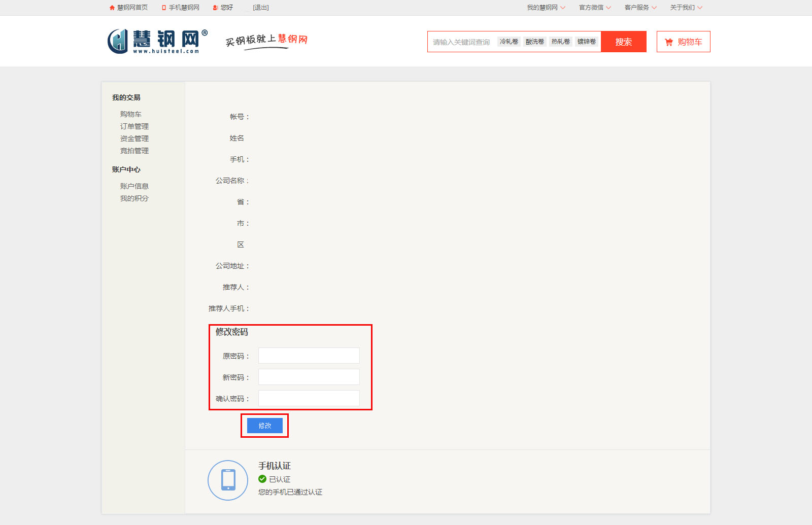Click the home icon beside 慧钢网首页
812x525 pixels.
[112, 8]
